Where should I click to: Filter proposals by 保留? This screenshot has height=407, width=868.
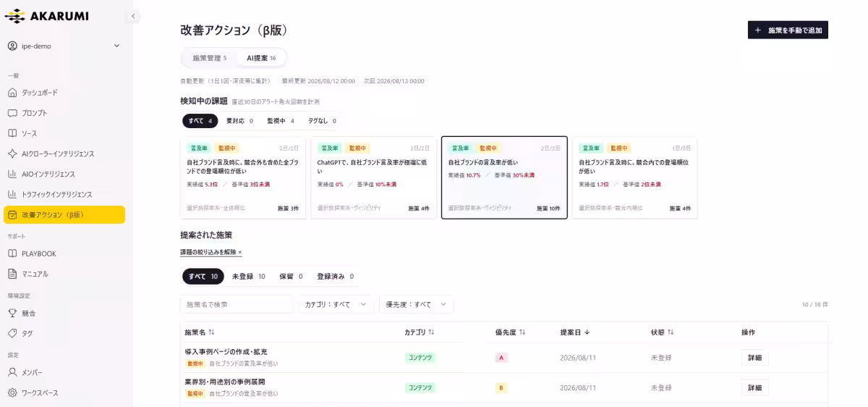click(x=291, y=277)
